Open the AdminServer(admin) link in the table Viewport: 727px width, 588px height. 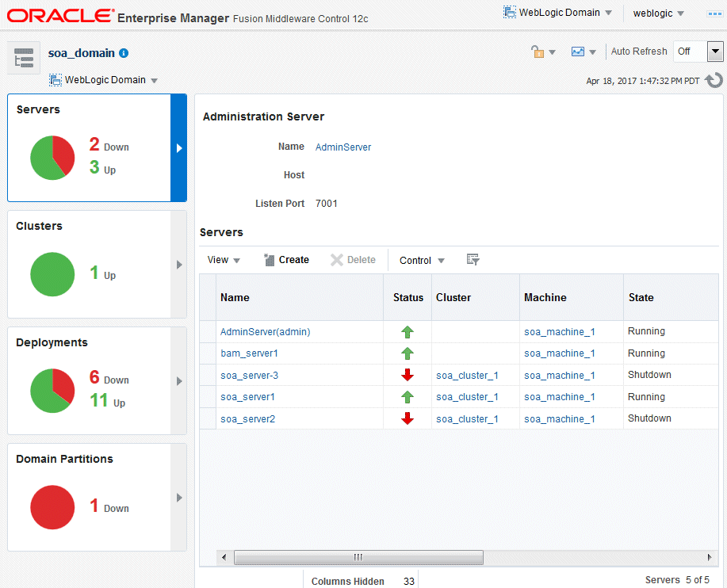(x=266, y=332)
